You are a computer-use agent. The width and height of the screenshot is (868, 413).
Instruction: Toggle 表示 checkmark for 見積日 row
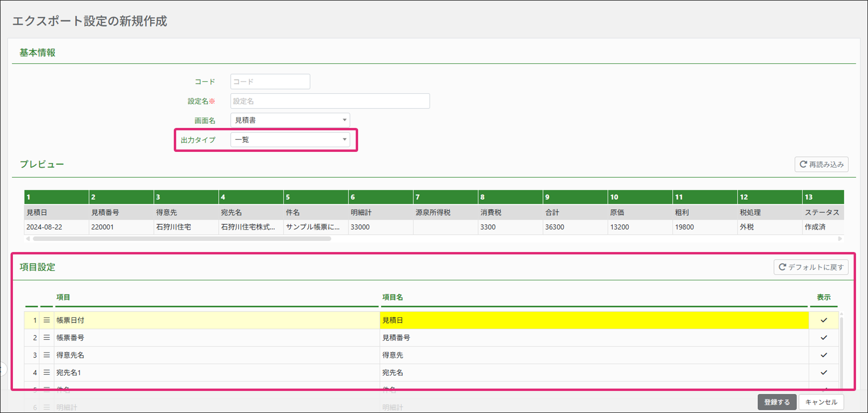823,320
